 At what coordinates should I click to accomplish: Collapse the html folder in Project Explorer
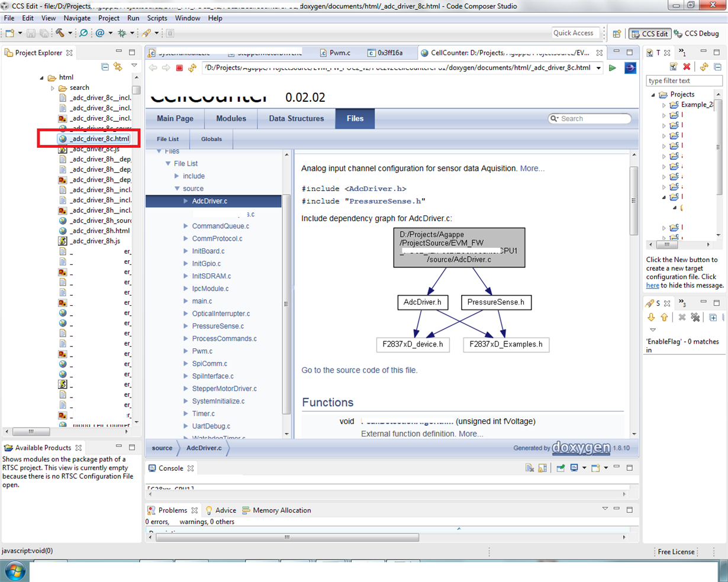[42, 77]
